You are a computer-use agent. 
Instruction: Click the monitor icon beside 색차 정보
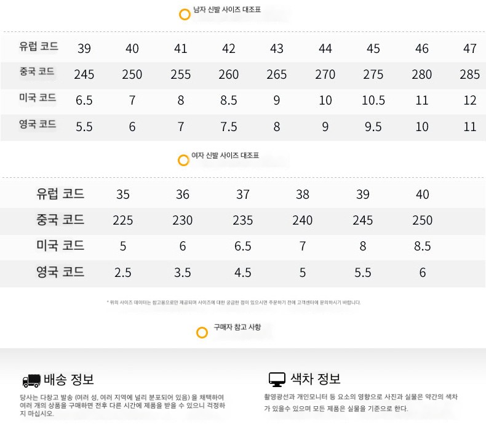pyautogui.click(x=277, y=380)
